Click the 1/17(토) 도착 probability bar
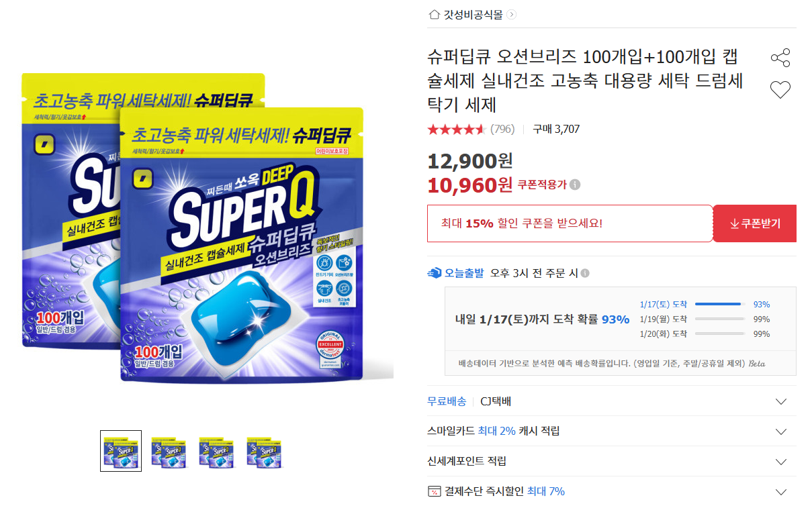Image resolution: width=812 pixels, height=506 pixels. coord(719,304)
